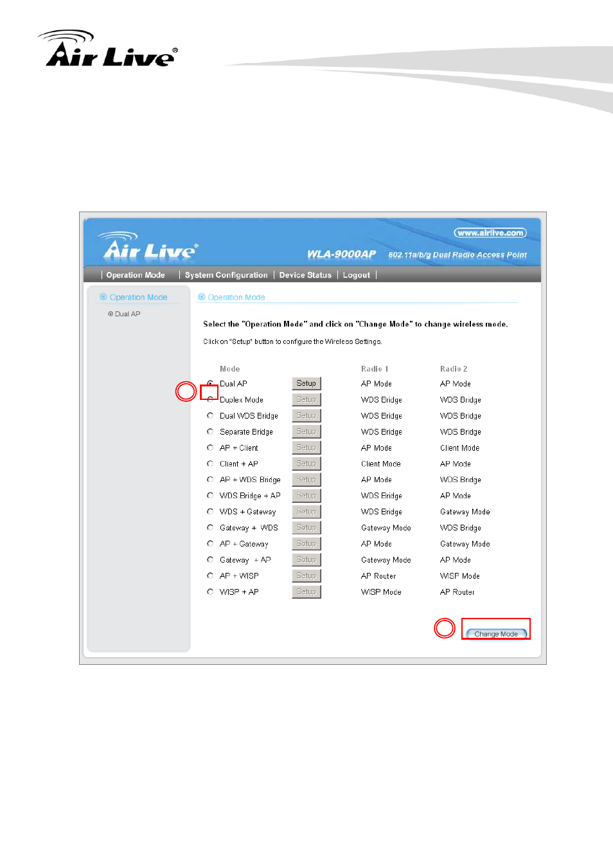Click "WISP Mode" in the Radio 1 column

[381, 592]
